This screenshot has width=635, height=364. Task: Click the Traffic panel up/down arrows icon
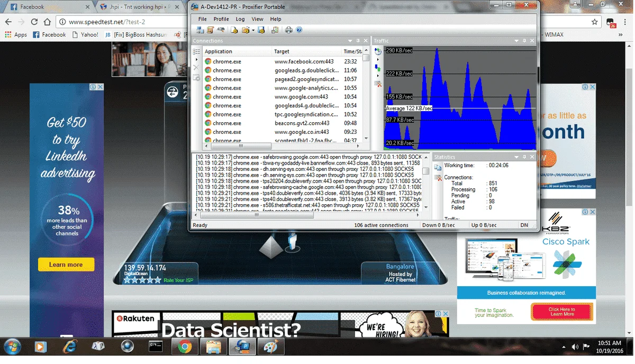[x=378, y=68]
